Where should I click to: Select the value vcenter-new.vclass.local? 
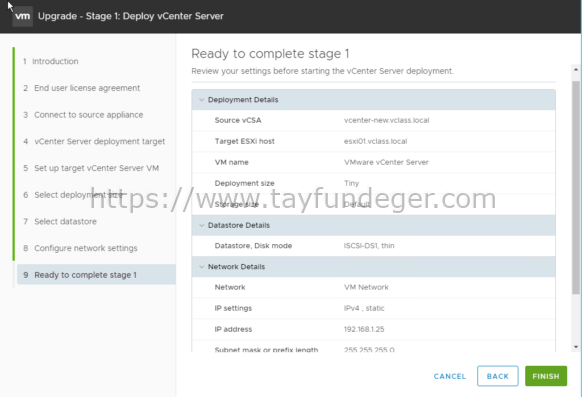(x=386, y=120)
